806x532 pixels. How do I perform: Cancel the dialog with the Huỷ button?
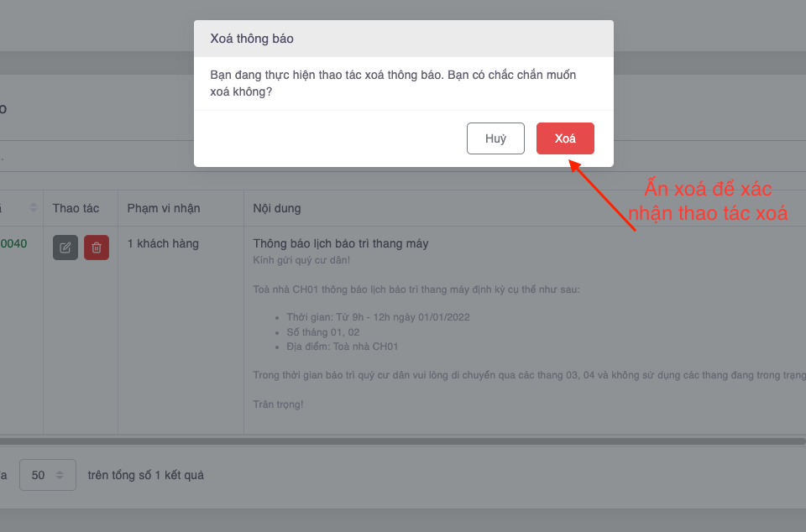[x=495, y=138]
